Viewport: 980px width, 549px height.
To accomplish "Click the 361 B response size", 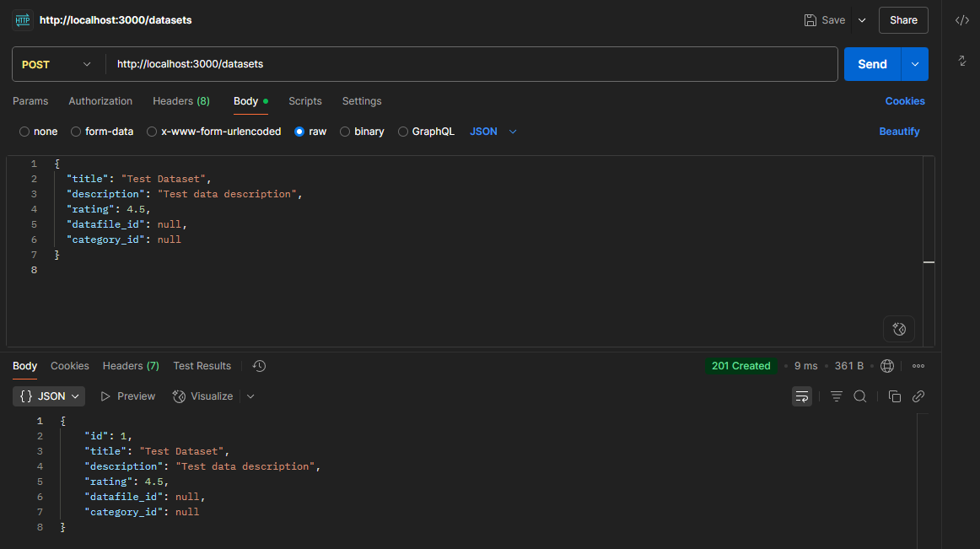I will coord(848,366).
